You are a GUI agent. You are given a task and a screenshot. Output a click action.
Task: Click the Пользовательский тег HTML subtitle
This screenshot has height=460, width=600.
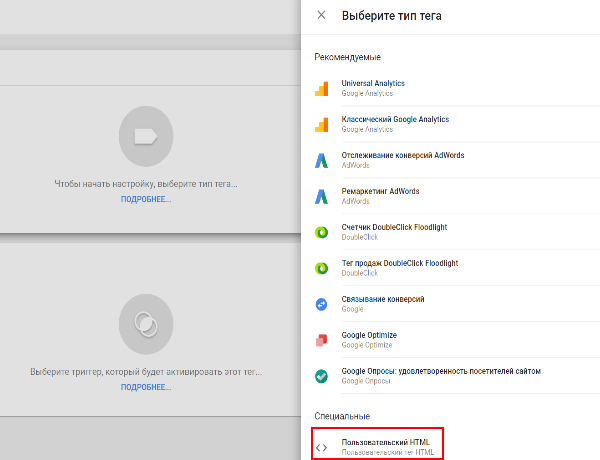(x=388, y=452)
